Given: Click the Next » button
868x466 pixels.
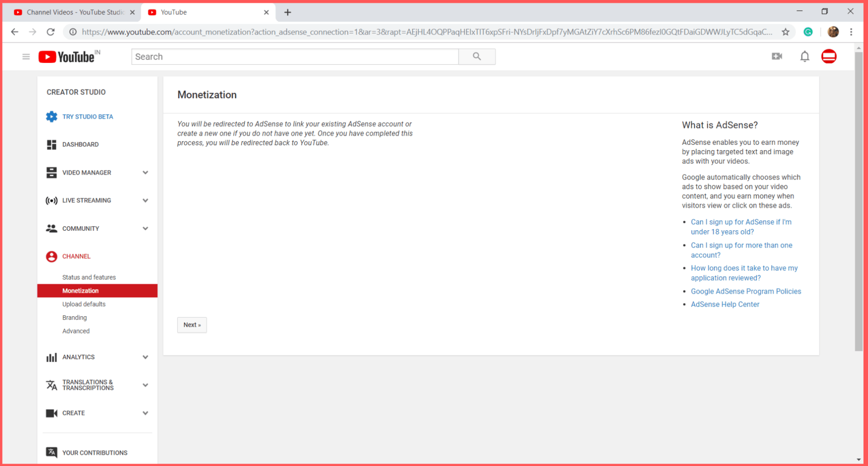Looking at the screenshot, I should [x=192, y=325].
